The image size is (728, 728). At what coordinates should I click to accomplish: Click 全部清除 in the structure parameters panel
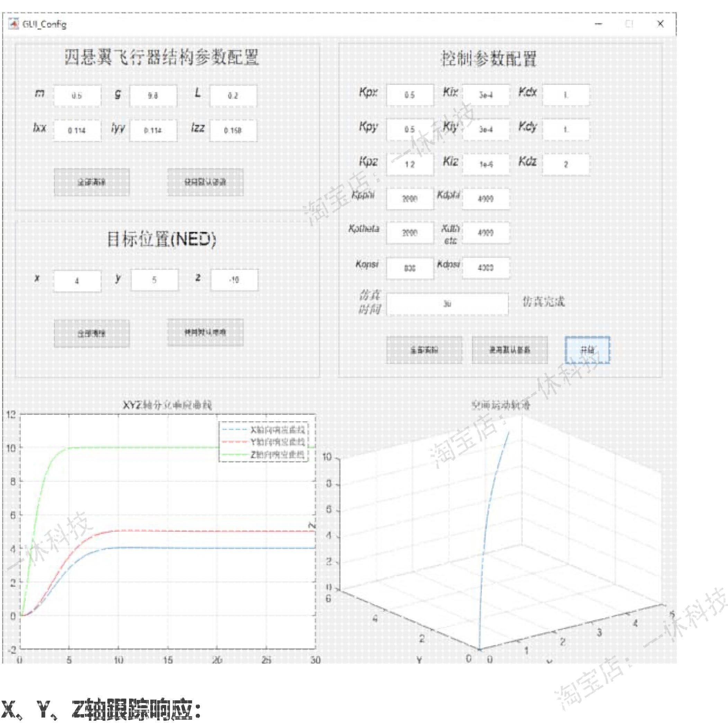92,182
